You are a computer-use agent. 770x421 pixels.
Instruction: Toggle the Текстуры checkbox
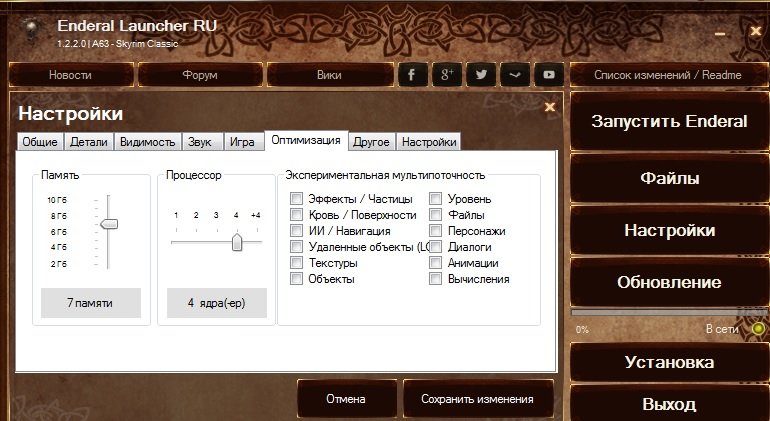coord(296,263)
